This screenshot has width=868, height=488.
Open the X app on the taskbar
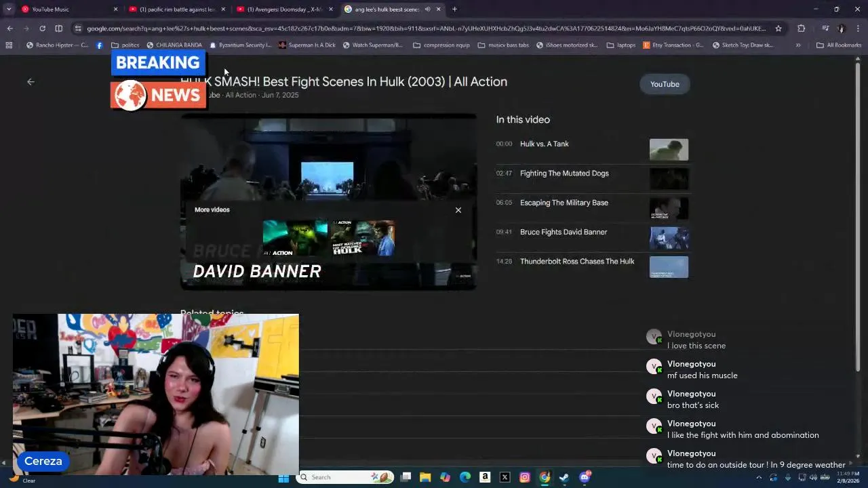coord(505,477)
